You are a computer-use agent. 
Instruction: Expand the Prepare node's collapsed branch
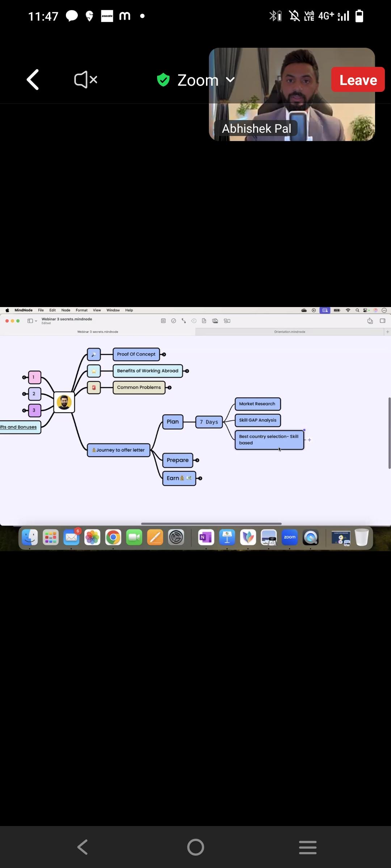coord(197,460)
